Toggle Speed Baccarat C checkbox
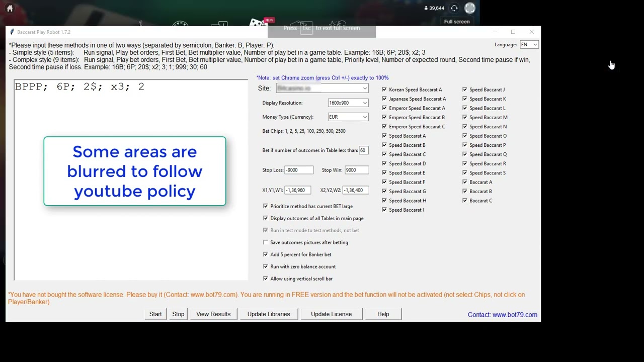Image resolution: width=644 pixels, height=362 pixels. point(384,154)
